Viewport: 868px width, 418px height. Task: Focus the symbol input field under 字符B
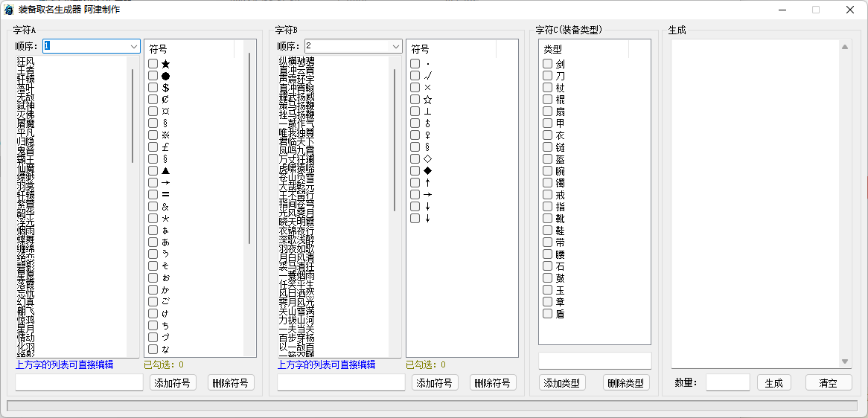coord(341,382)
